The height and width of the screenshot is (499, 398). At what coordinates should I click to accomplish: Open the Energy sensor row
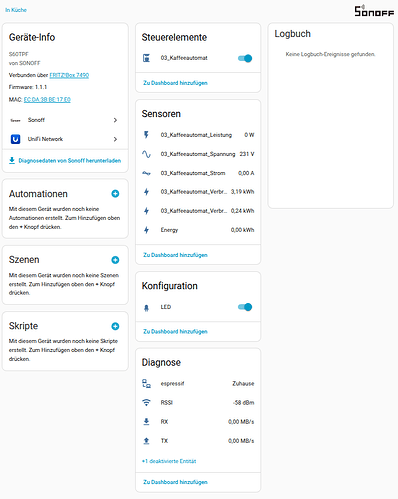pyautogui.click(x=198, y=230)
